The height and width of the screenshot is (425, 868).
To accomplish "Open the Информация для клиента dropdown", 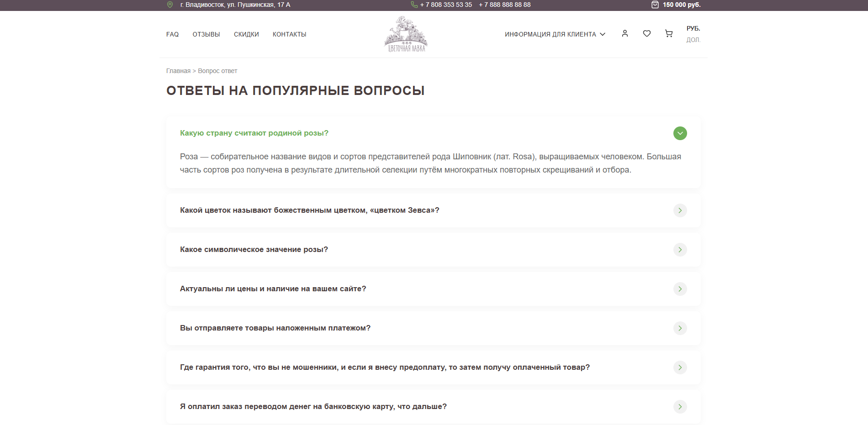I will pyautogui.click(x=555, y=34).
